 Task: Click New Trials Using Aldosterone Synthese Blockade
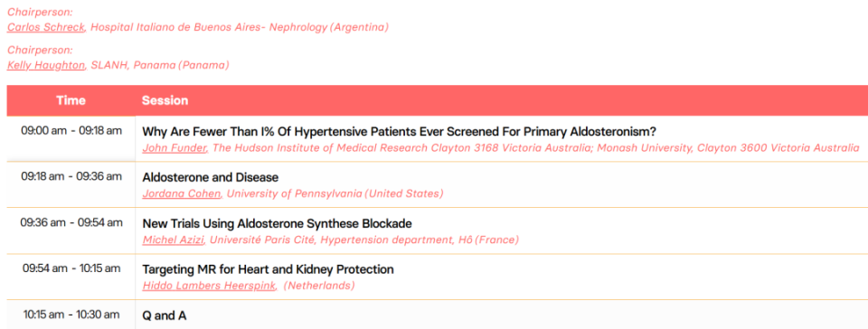click(x=278, y=223)
